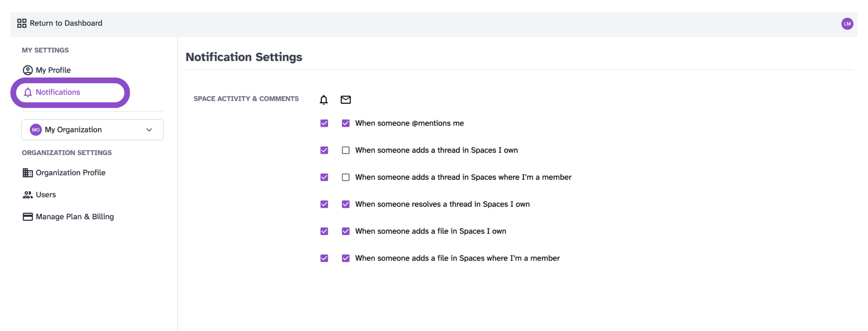
Task: Click "When someone adds a file in Spaces I own"
Action: tap(431, 231)
